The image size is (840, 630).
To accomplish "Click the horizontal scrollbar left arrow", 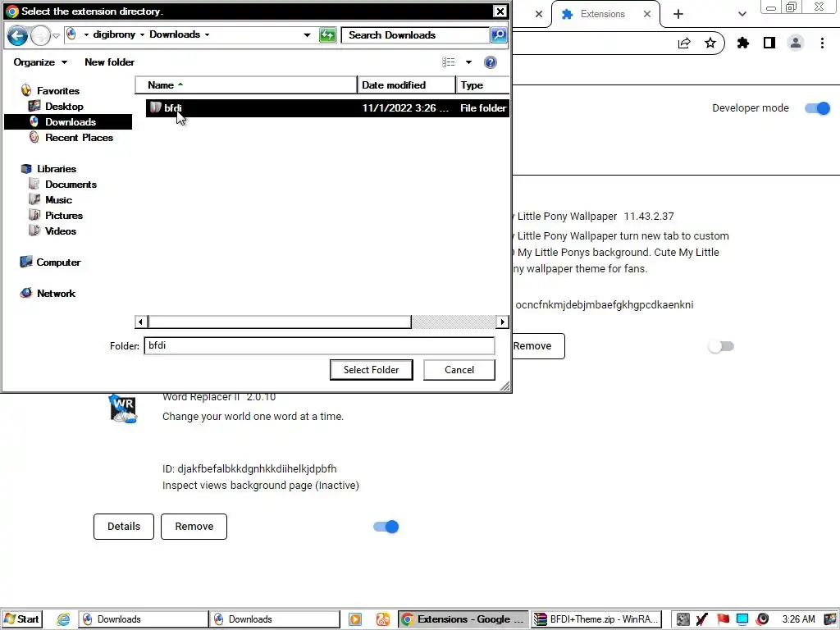I will [141, 322].
